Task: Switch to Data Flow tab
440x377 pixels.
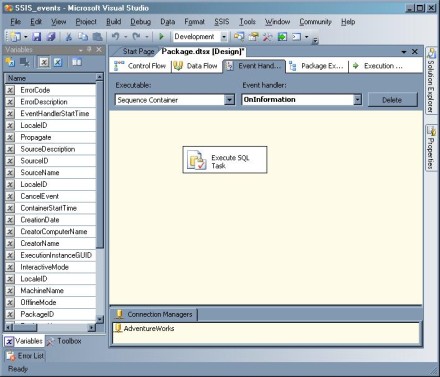Action: pos(196,66)
